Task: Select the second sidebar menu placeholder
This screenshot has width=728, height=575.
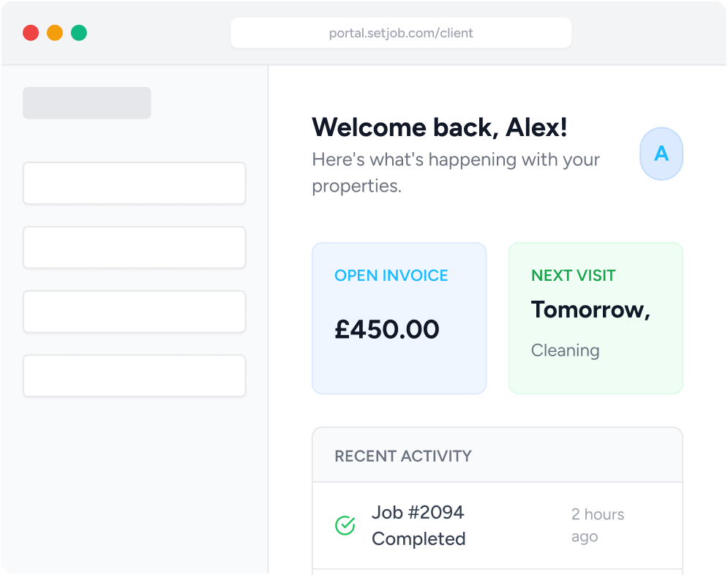Action: tap(134, 247)
